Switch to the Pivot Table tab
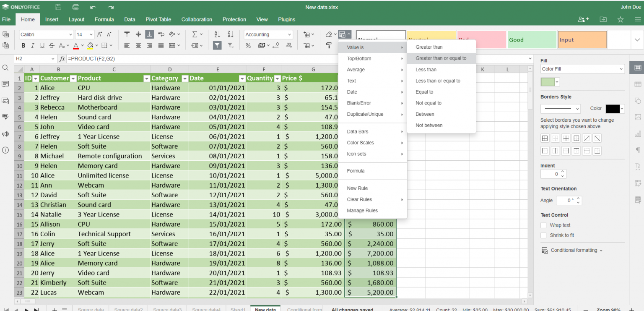 coord(158,19)
